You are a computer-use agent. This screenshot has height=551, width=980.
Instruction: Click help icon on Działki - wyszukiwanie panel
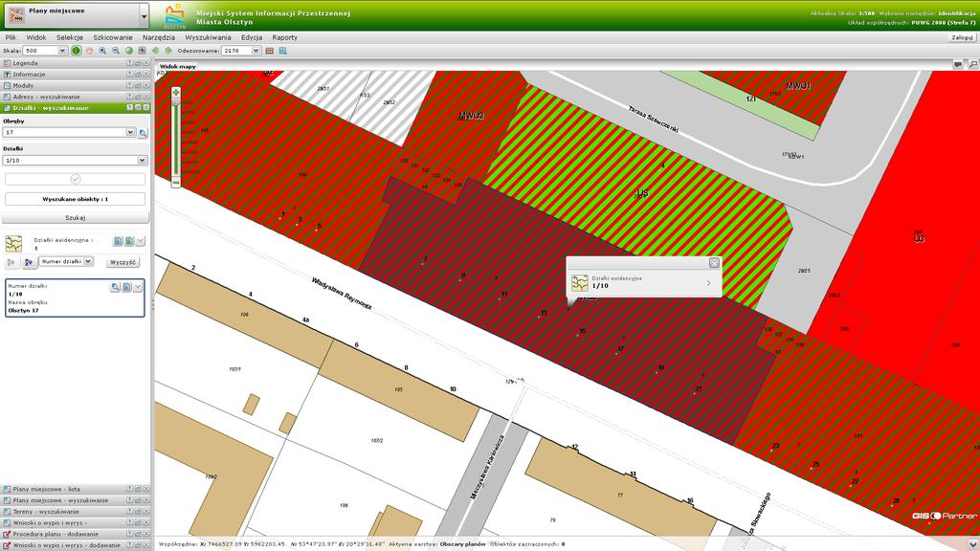tap(130, 107)
